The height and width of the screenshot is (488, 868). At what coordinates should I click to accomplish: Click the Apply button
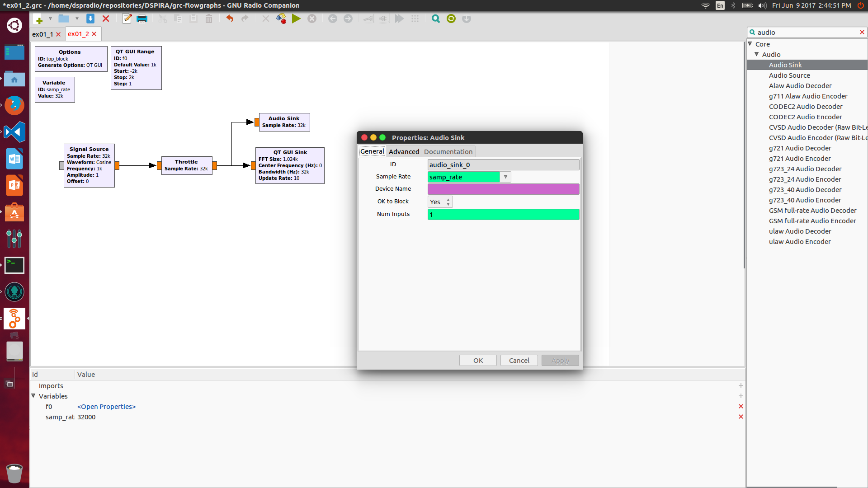point(560,361)
